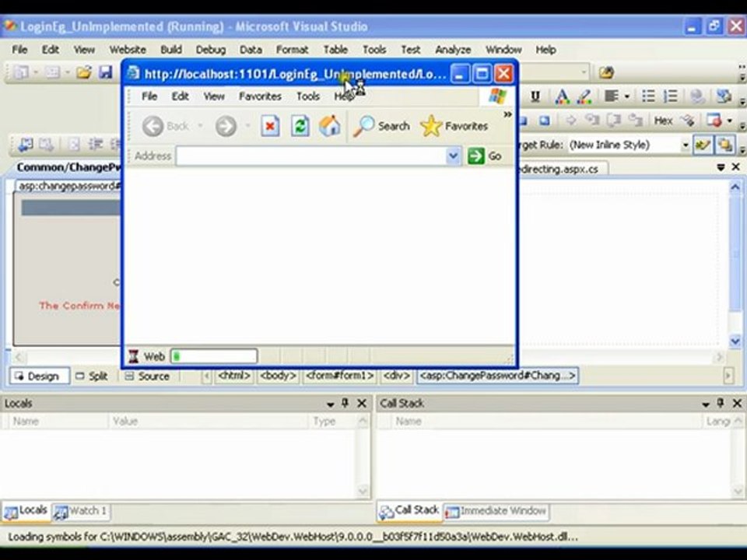This screenshot has width=747, height=560.
Task: Switch to Source view
Action: (147, 376)
